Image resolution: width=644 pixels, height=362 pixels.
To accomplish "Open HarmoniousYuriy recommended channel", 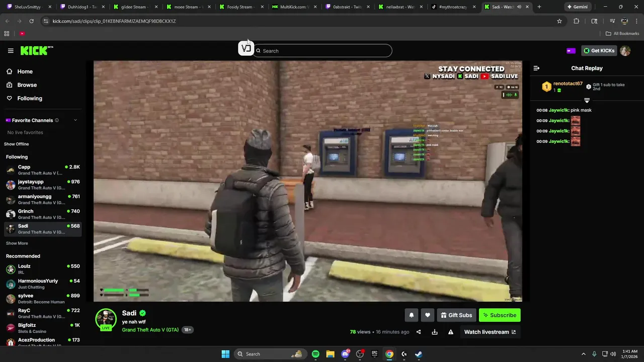I will click(43, 284).
